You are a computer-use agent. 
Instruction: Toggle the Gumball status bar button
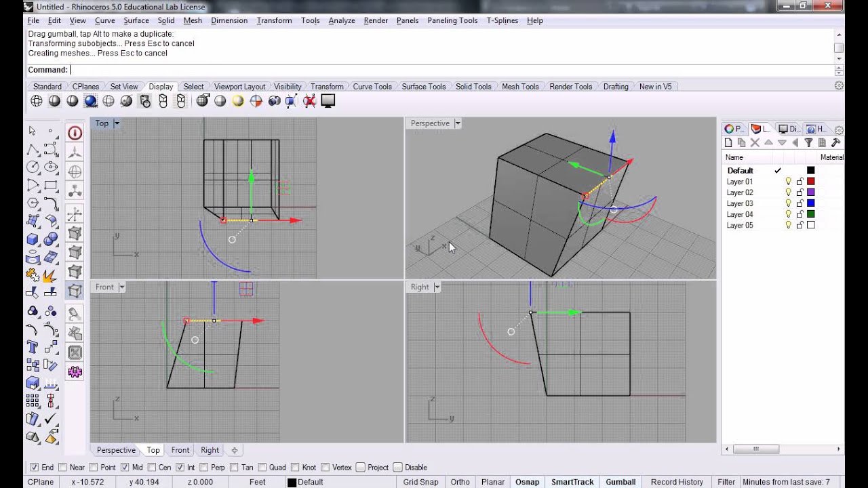[x=620, y=482]
